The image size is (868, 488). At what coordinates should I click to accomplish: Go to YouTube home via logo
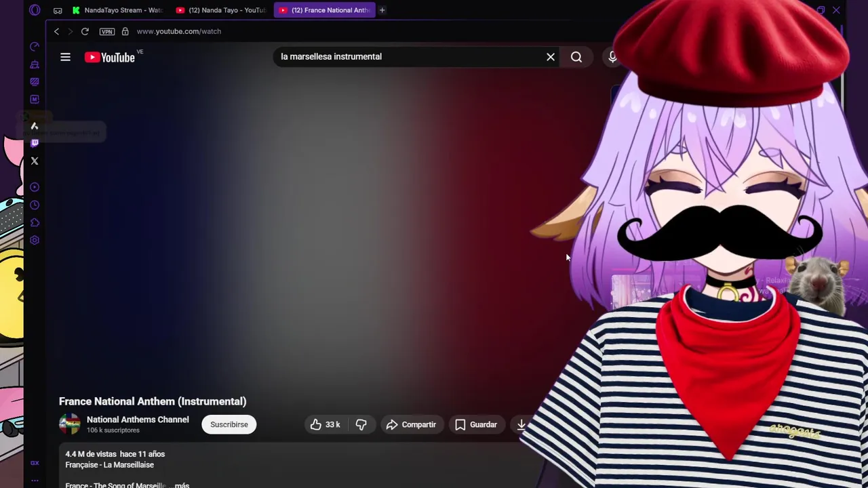pos(110,58)
